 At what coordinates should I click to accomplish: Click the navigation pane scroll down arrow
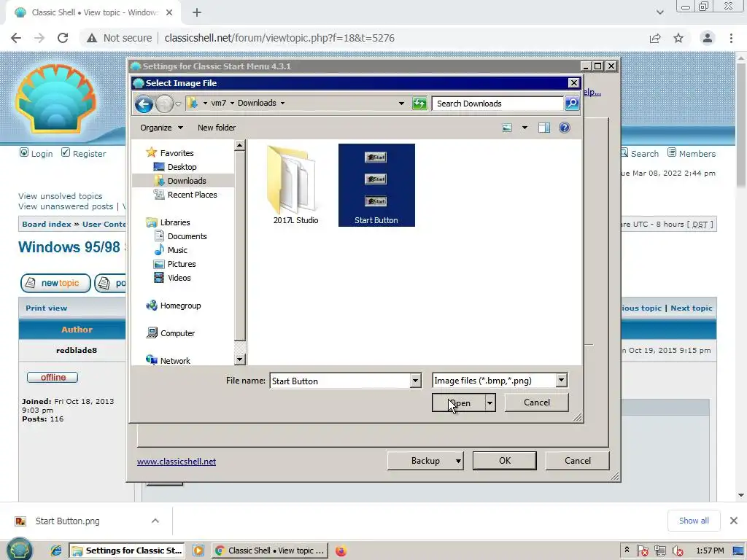click(x=239, y=359)
